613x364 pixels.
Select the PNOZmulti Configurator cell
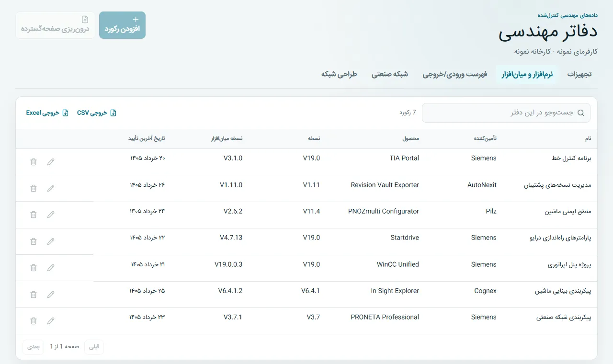(383, 211)
